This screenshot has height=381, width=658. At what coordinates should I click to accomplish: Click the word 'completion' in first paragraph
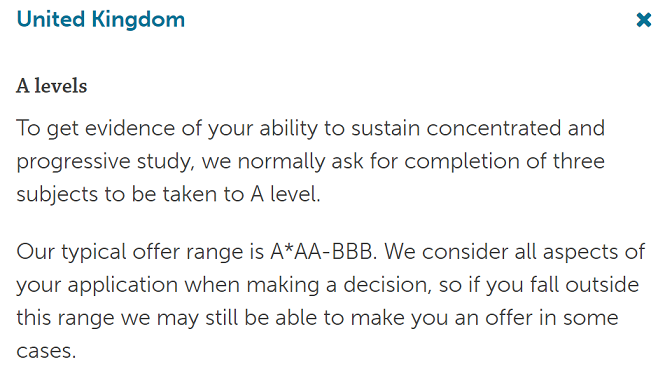(462, 162)
